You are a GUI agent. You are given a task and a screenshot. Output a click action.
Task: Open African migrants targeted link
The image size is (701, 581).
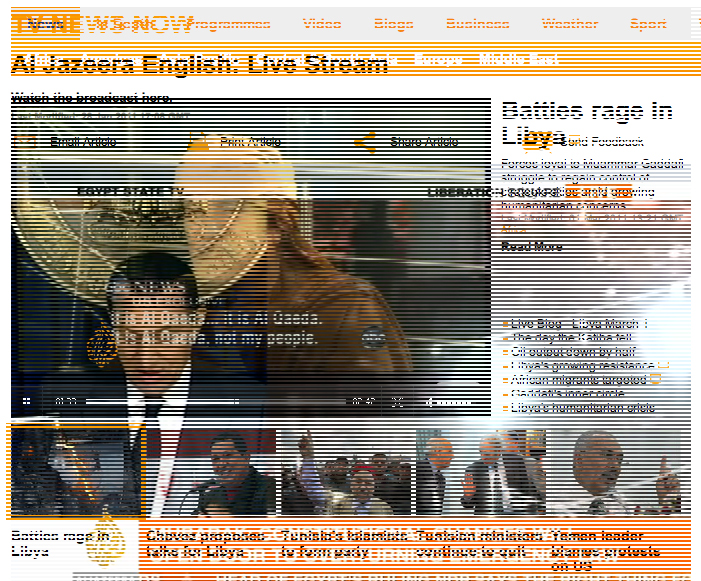click(x=579, y=379)
